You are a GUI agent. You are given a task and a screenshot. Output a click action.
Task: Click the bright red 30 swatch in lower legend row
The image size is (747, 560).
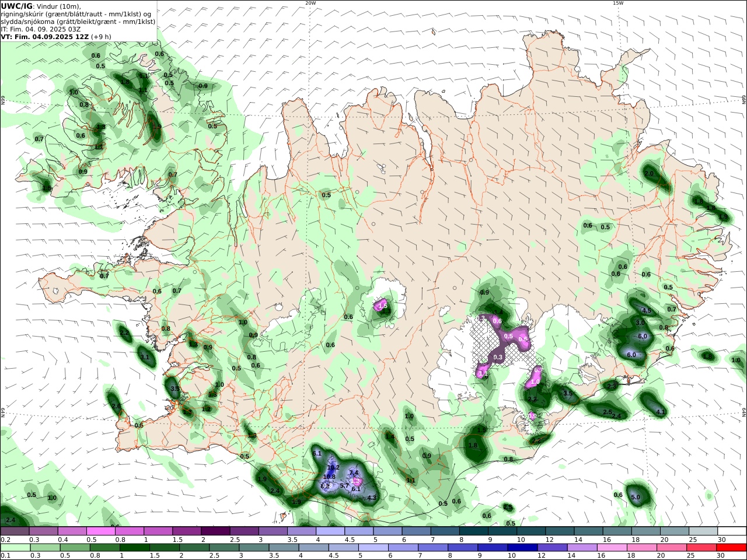coord(731,547)
